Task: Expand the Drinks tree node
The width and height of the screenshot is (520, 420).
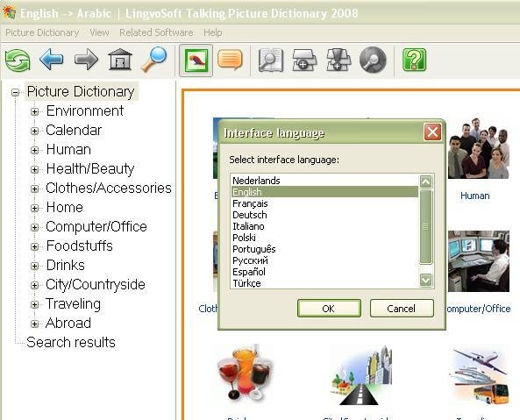Action: (34, 266)
